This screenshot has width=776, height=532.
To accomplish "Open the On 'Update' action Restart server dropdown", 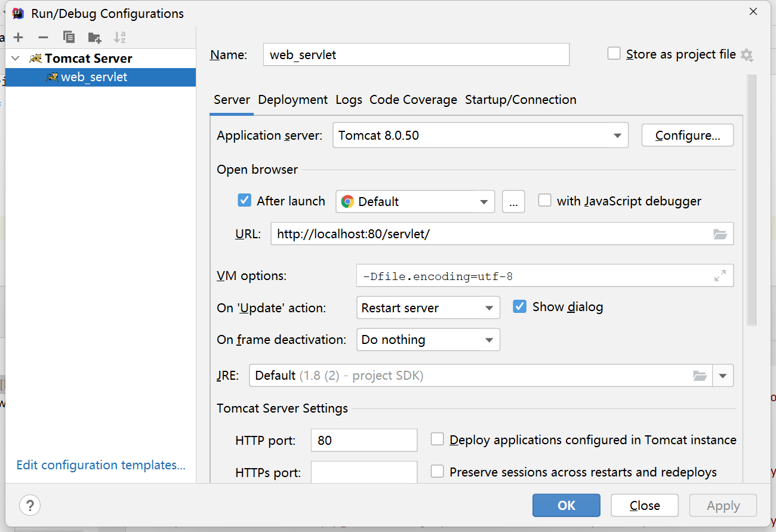I will pos(428,308).
